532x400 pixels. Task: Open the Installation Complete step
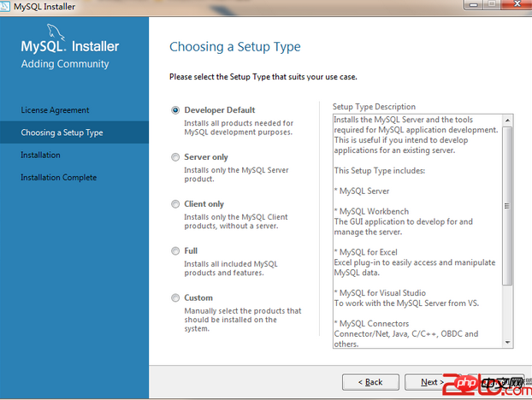[59, 177]
